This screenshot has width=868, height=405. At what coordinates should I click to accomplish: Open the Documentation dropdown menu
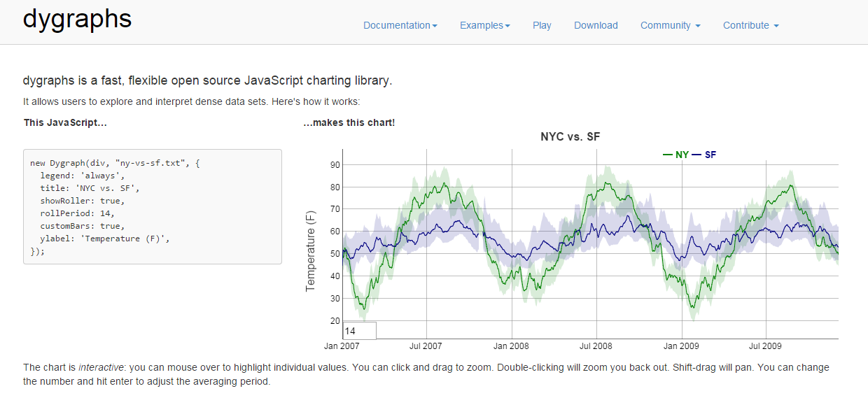point(400,25)
